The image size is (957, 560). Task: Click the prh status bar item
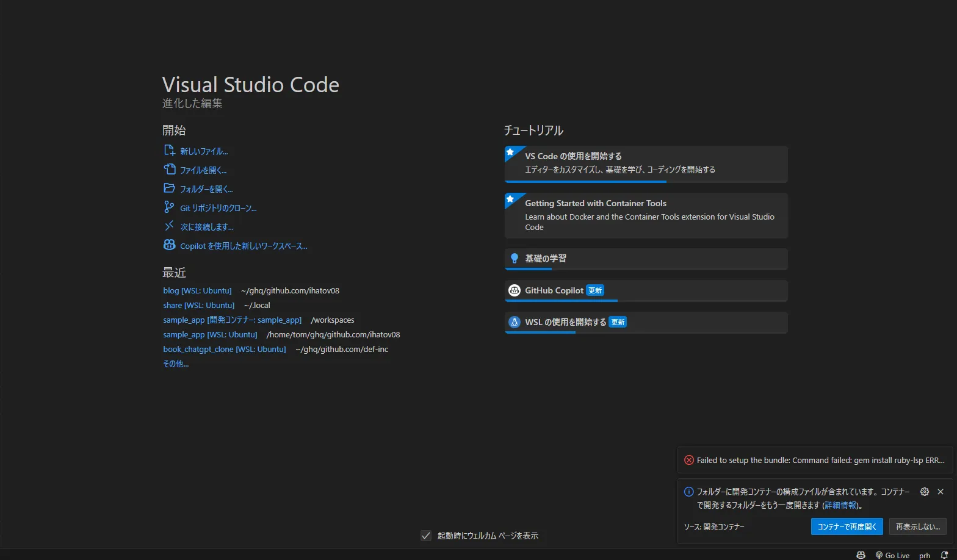click(x=925, y=555)
